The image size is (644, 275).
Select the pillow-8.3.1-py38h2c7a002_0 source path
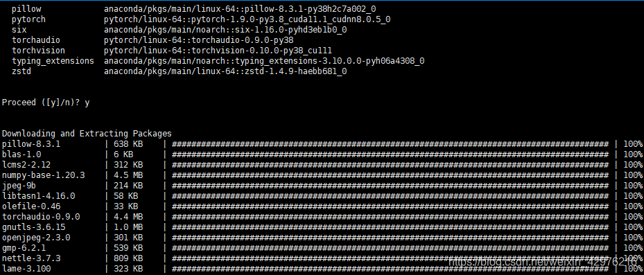(x=240, y=8)
